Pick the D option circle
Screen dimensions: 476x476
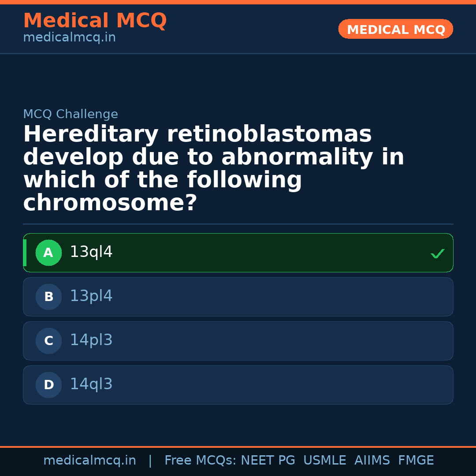[x=48, y=385]
